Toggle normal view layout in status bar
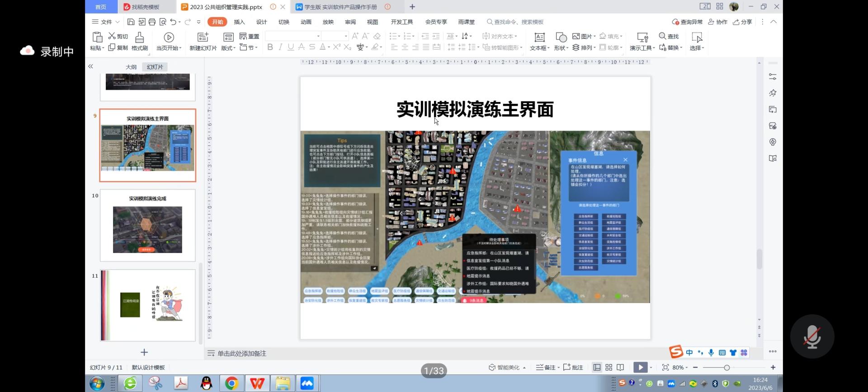Image resolution: width=868 pixels, height=392 pixels. (x=597, y=368)
